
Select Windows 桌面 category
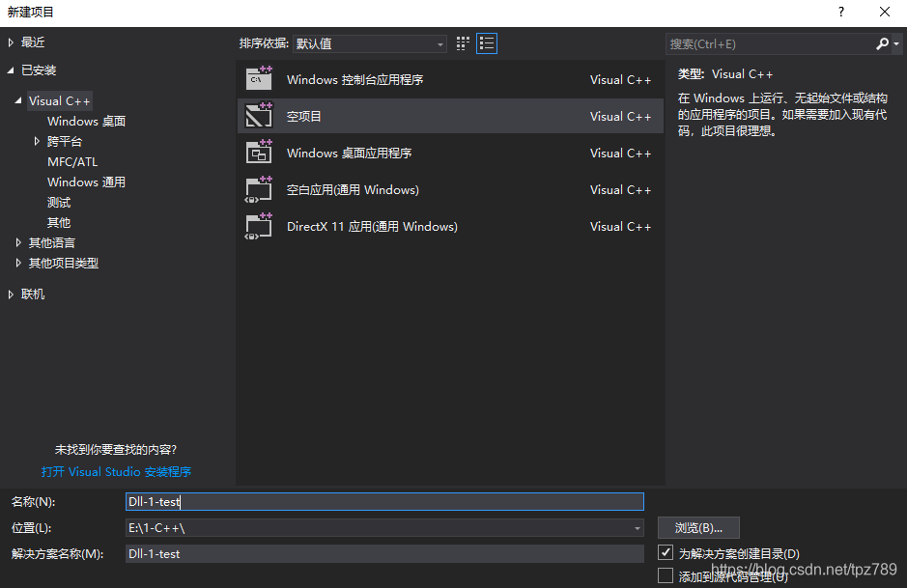pyautogui.click(x=86, y=121)
